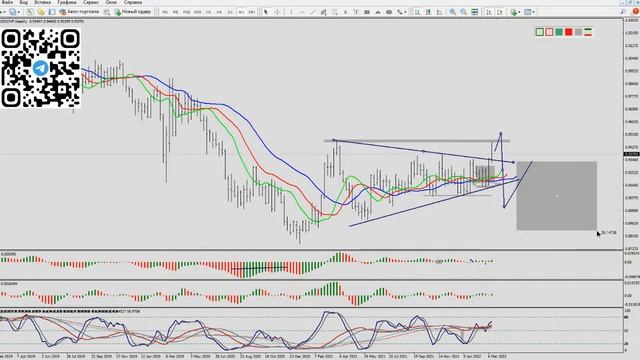The height and width of the screenshot is (360, 640).
Task: Select the Trendline drawing tool
Action: point(313,12)
